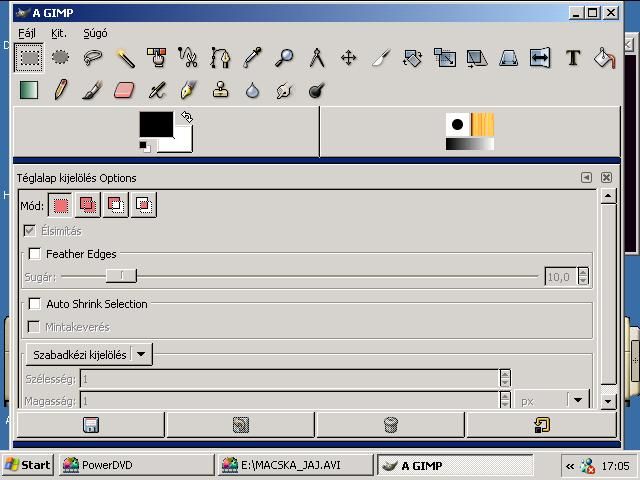Set selection mode to Intersect
640x480 pixels.
144,205
